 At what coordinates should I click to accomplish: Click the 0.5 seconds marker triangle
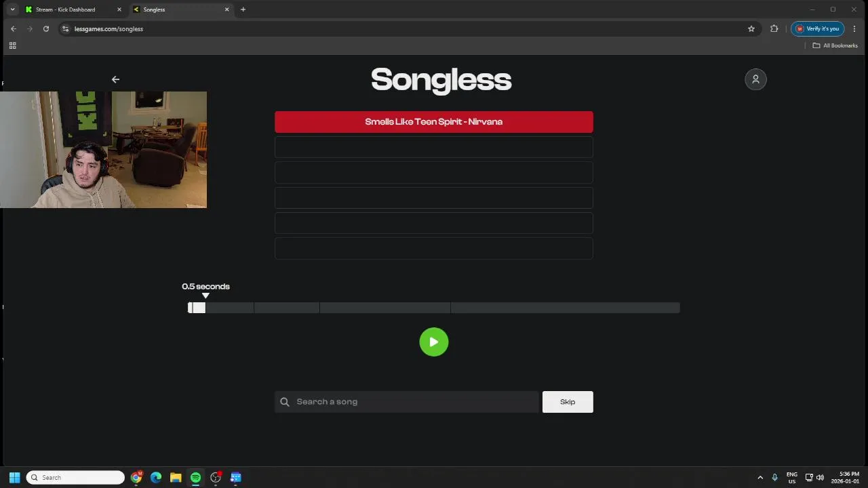[205, 296]
